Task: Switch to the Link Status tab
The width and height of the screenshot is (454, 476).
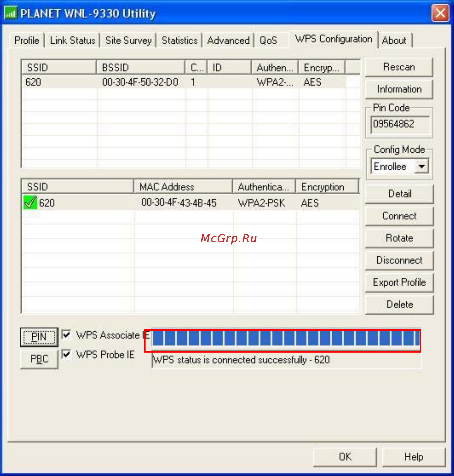Action: click(73, 40)
